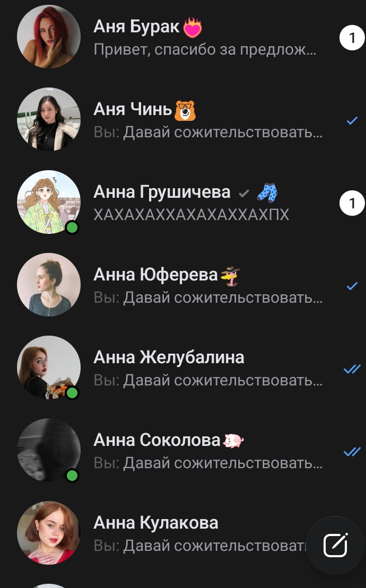The width and height of the screenshot is (366, 588).
Task: Tap the unread badge on Аня Бурак chat
Action: [352, 38]
